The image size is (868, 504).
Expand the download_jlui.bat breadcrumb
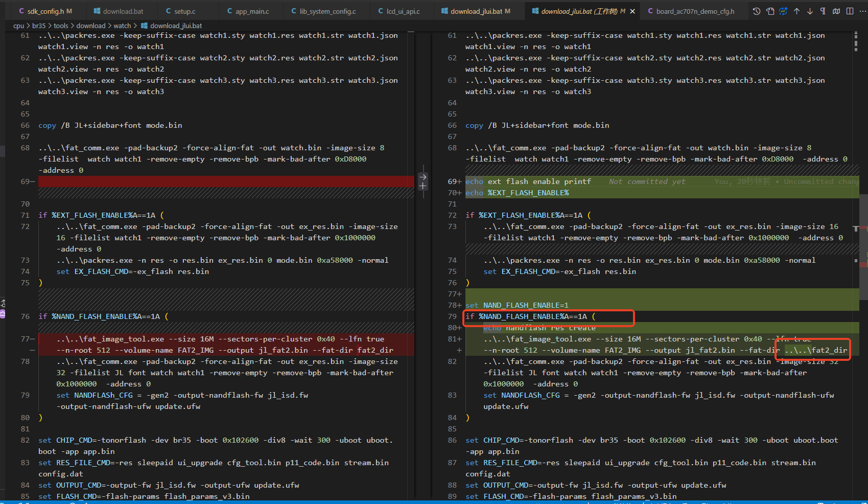[x=171, y=26]
